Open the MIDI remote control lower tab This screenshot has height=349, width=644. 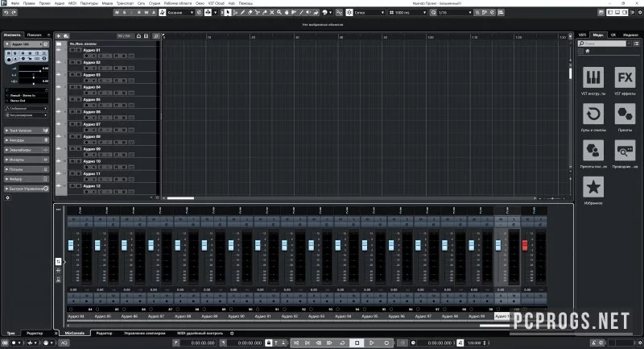click(200, 333)
